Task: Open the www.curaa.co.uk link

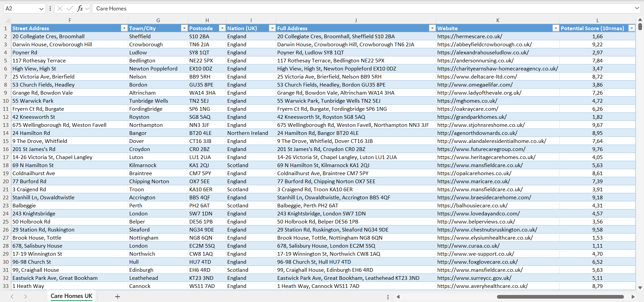Action: pos(468,246)
